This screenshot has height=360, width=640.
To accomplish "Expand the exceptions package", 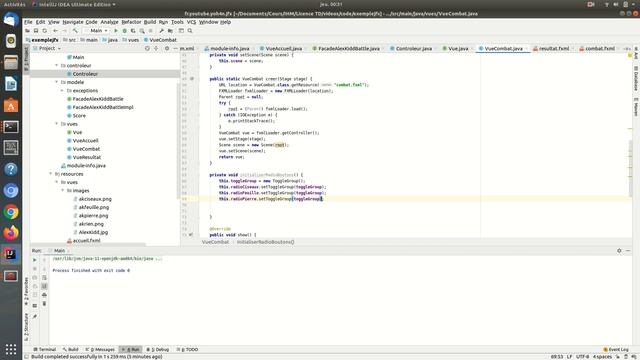I will 62,91.
